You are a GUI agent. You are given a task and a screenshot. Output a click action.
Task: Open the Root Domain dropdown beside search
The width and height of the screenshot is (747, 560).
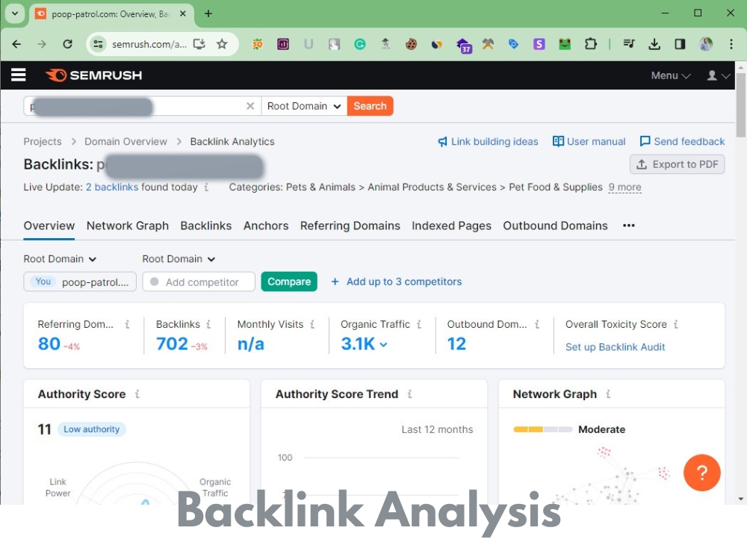click(303, 105)
